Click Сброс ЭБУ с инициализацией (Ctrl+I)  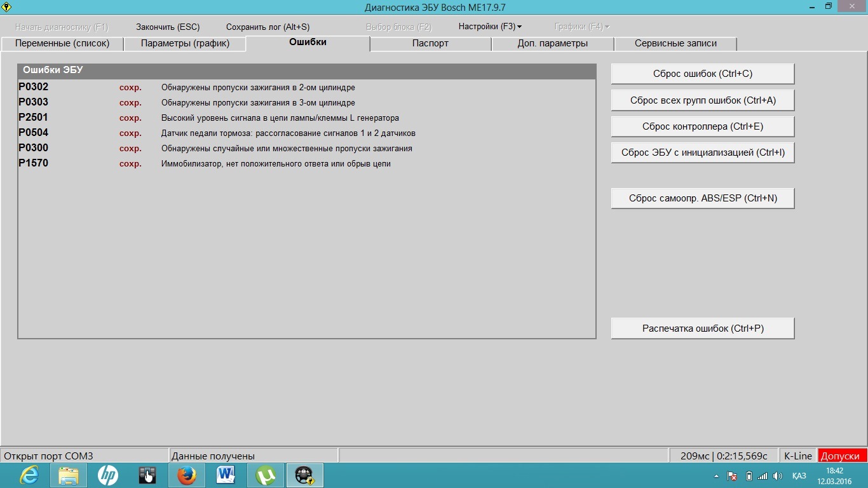pyautogui.click(x=703, y=152)
